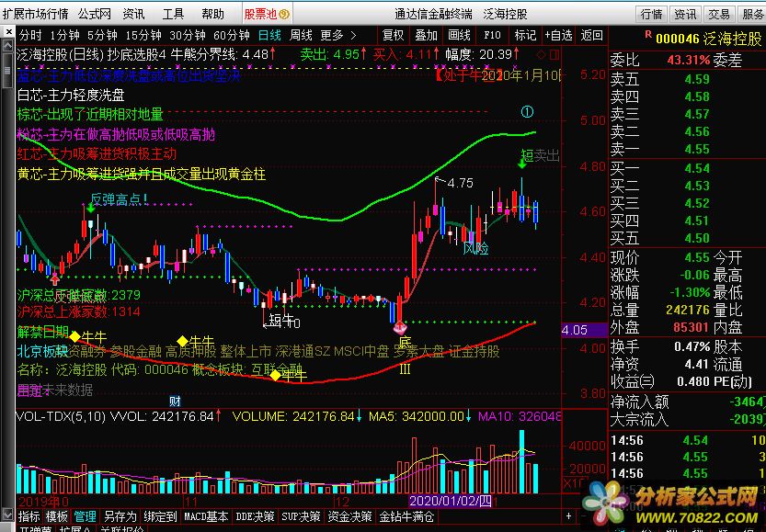This screenshot has height=532, width=766.
Task: Click the 委比 43.31% value
Action: pyautogui.click(x=689, y=60)
